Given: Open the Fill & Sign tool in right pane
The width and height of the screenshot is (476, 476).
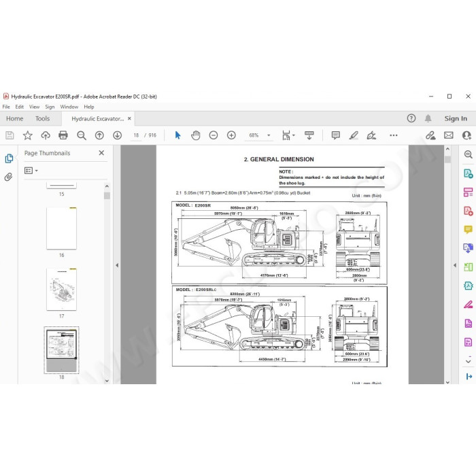Looking at the screenshot, I should point(468,304).
